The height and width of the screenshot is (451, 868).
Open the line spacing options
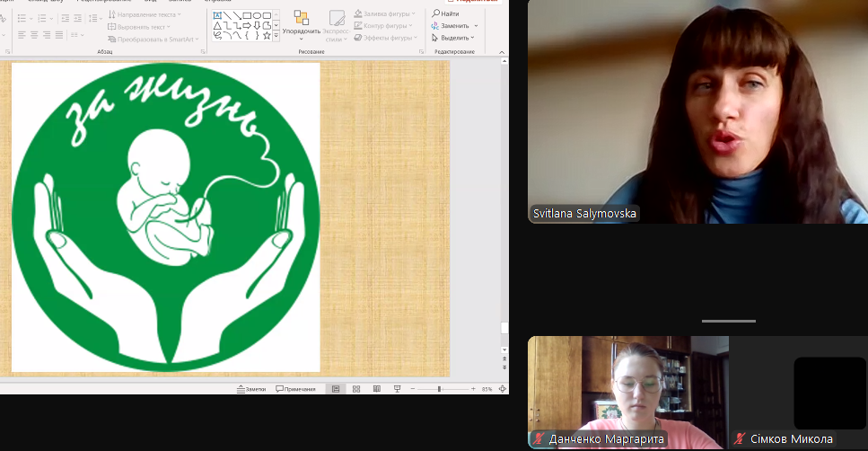click(x=95, y=18)
